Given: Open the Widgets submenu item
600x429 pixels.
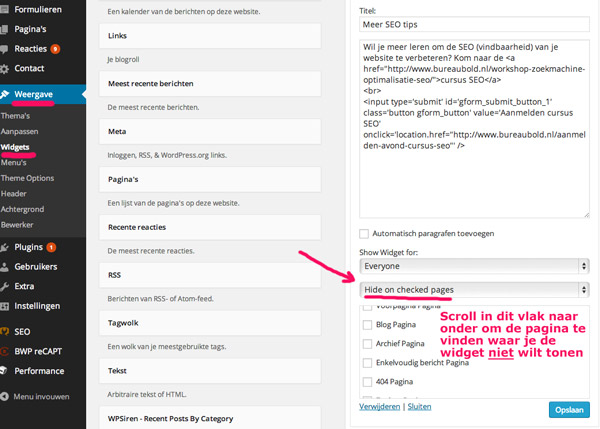Looking at the screenshot, I should coord(15,147).
